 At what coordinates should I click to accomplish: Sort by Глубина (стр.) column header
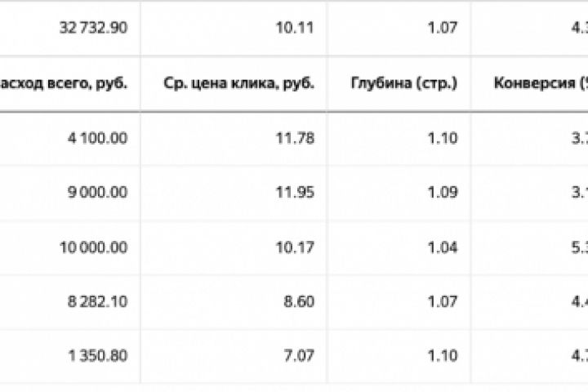click(404, 83)
